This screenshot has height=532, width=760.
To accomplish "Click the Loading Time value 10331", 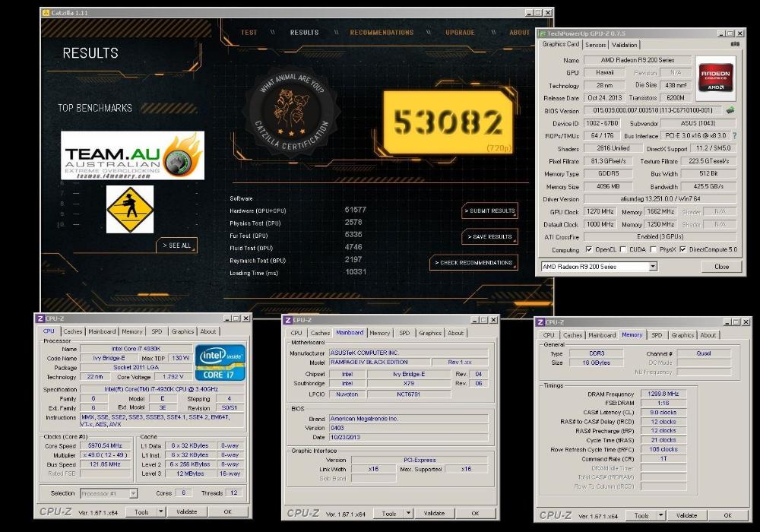I will tap(355, 272).
